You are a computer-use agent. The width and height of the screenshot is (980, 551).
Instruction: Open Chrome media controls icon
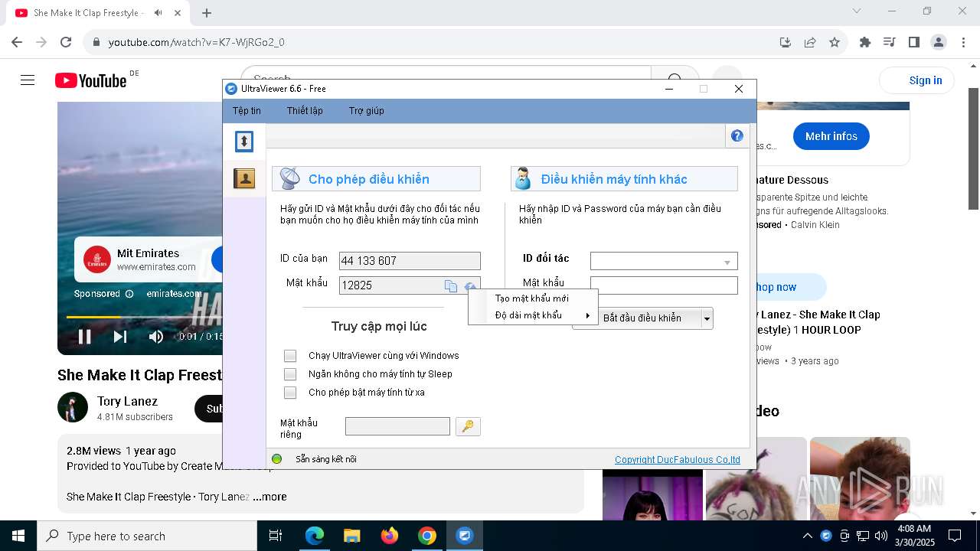tap(890, 42)
